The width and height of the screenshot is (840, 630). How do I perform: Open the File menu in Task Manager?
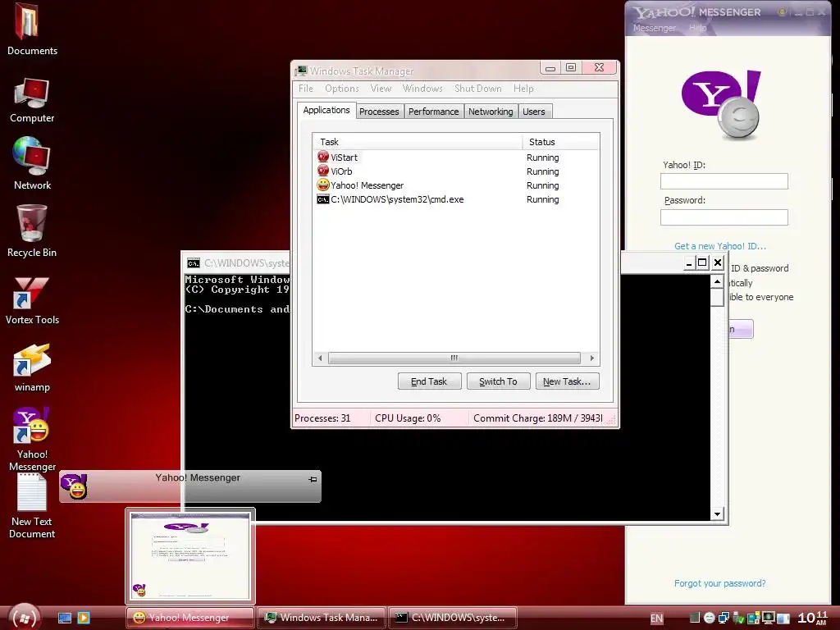coord(306,89)
